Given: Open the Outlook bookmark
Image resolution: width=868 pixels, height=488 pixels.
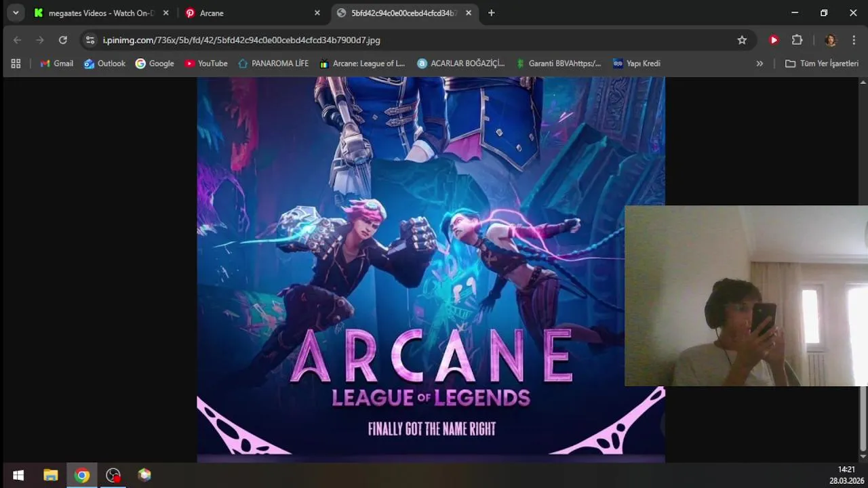Looking at the screenshot, I should coord(104,63).
